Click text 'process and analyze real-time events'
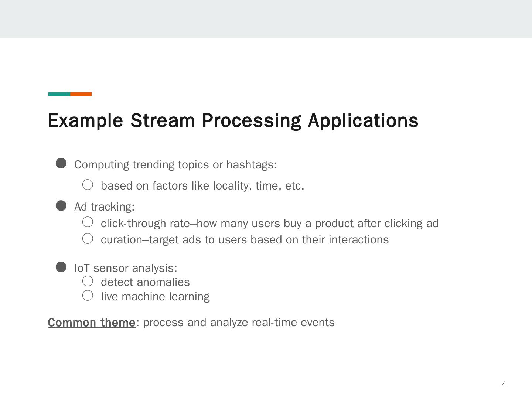This screenshot has width=532, height=399. [239, 323]
